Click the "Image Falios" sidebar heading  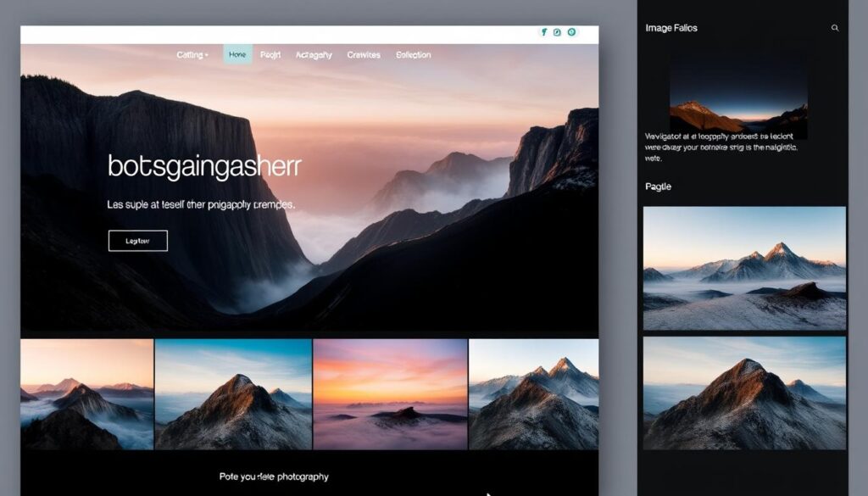coord(671,28)
